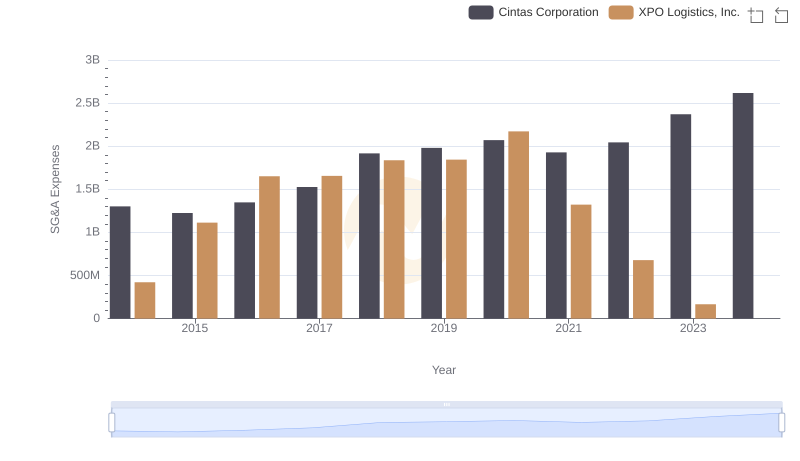Click the 1.5B y-axis label
The height and width of the screenshot is (461, 800).
88,189
